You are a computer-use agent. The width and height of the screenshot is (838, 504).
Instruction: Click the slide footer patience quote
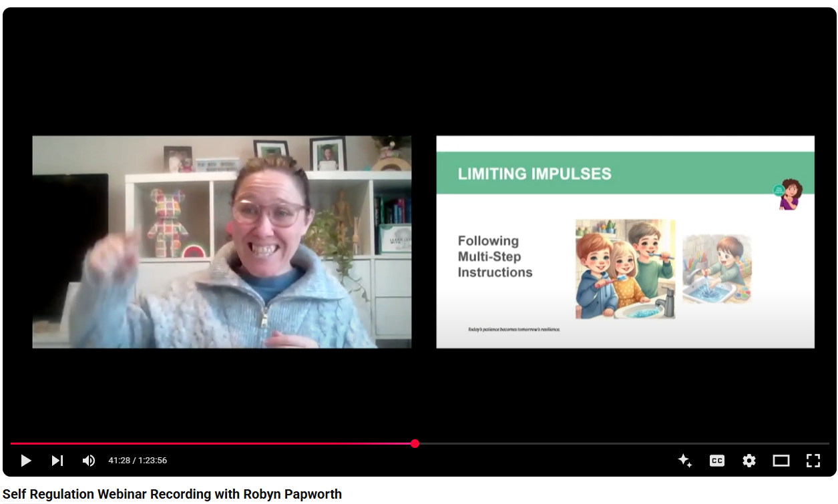tap(514, 330)
